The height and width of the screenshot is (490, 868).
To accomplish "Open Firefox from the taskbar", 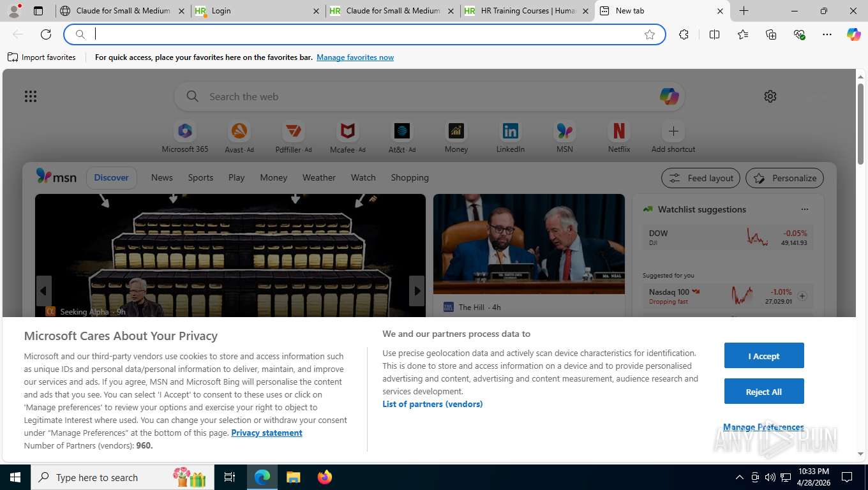I will [x=325, y=477].
